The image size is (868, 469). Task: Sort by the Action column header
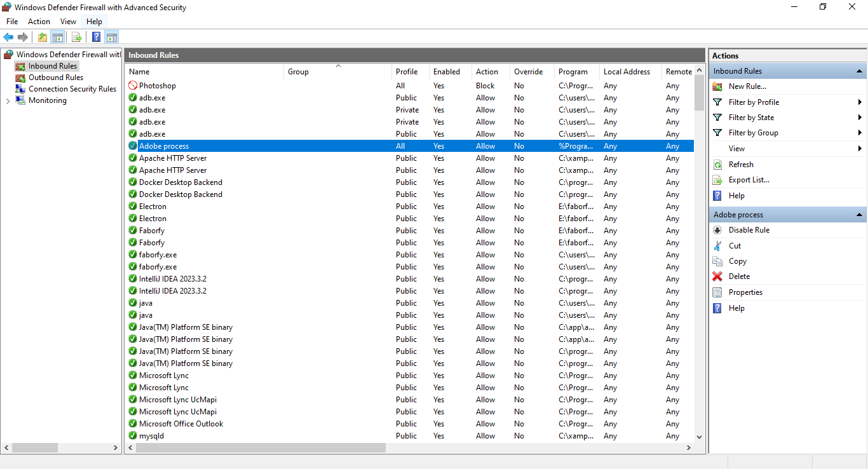coord(491,72)
